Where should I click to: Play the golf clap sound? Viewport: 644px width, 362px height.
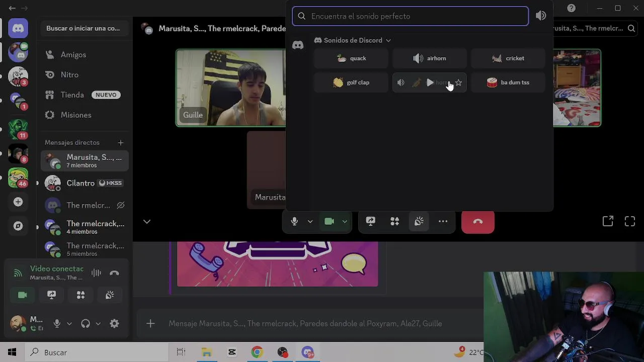pos(351,82)
